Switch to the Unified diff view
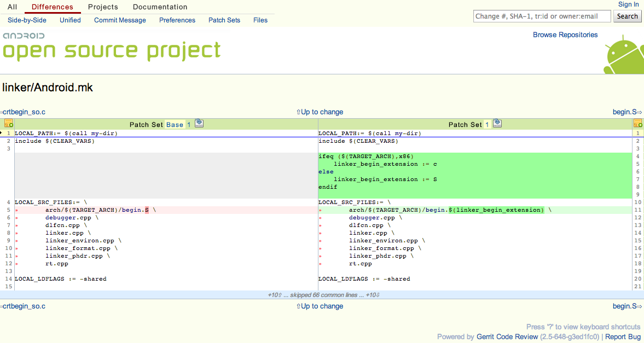 [70, 20]
